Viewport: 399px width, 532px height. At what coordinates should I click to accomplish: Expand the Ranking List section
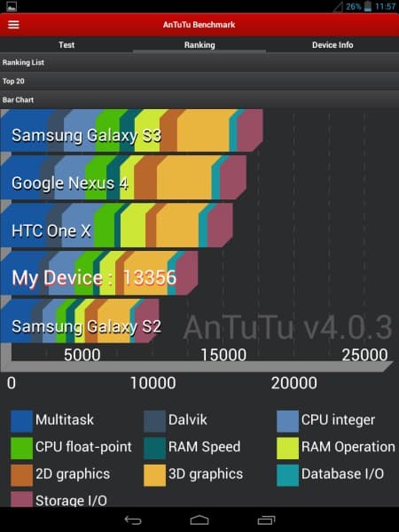[199, 62]
